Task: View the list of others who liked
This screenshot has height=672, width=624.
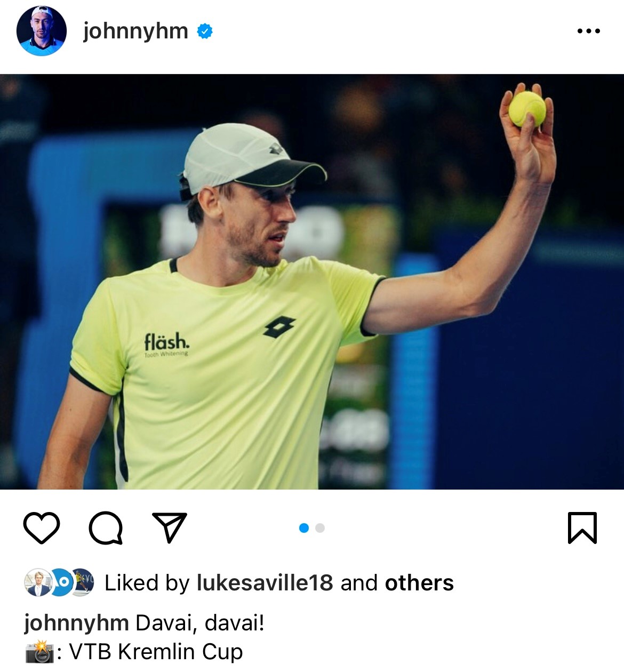Action: (x=419, y=583)
